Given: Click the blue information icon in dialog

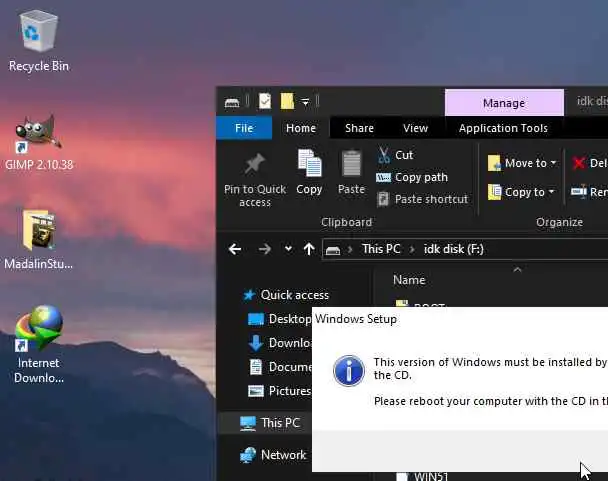Looking at the screenshot, I should 349,370.
